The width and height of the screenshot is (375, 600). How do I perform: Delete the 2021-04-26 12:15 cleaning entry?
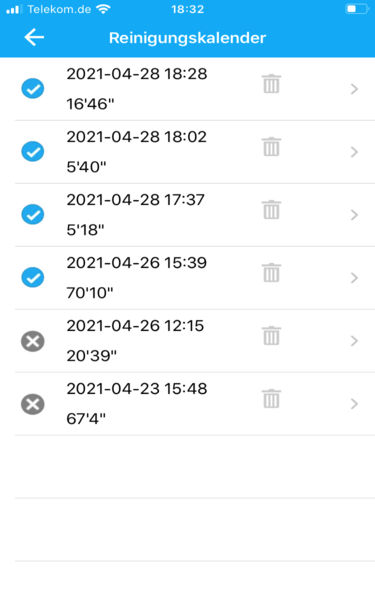pyautogui.click(x=271, y=336)
